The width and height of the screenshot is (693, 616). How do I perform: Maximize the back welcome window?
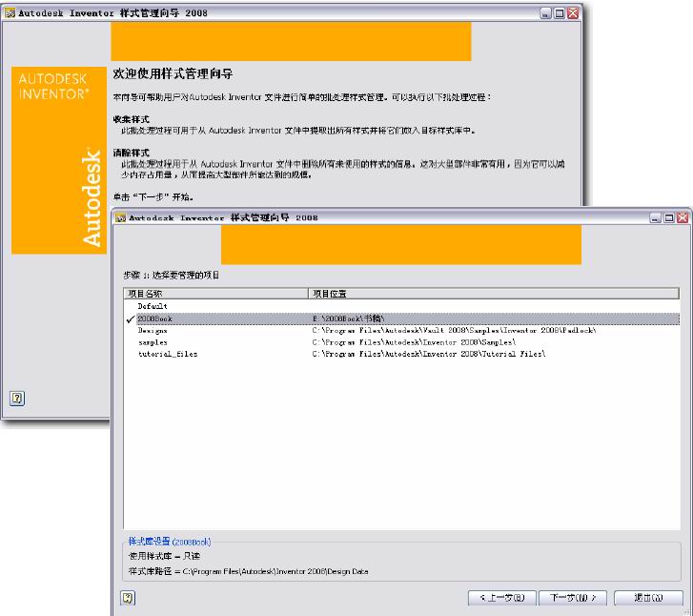point(560,13)
